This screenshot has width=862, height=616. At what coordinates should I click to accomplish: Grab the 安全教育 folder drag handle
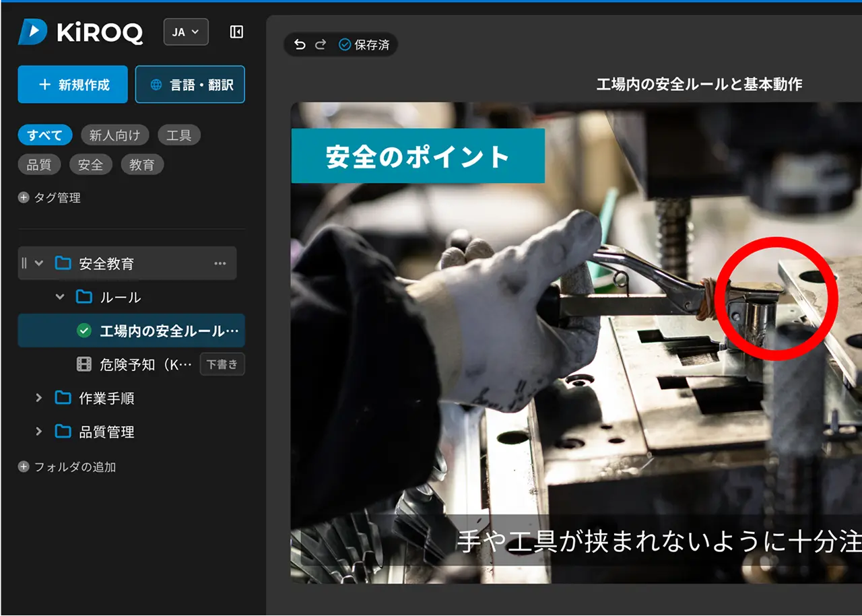(x=24, y=263)
